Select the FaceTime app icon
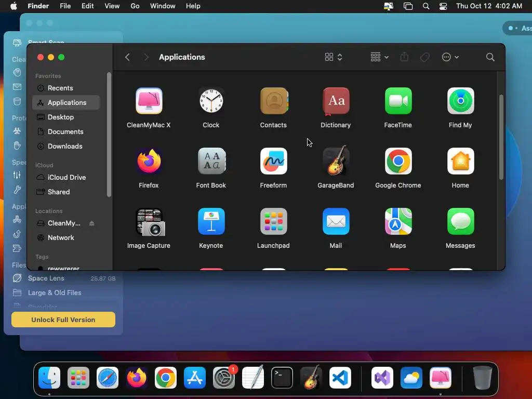 398,101
